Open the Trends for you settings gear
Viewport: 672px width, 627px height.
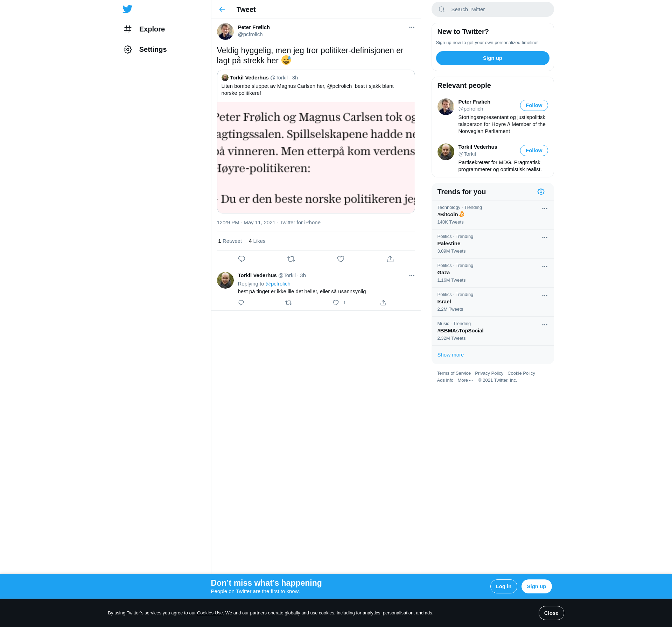click(x=541, y=192)
